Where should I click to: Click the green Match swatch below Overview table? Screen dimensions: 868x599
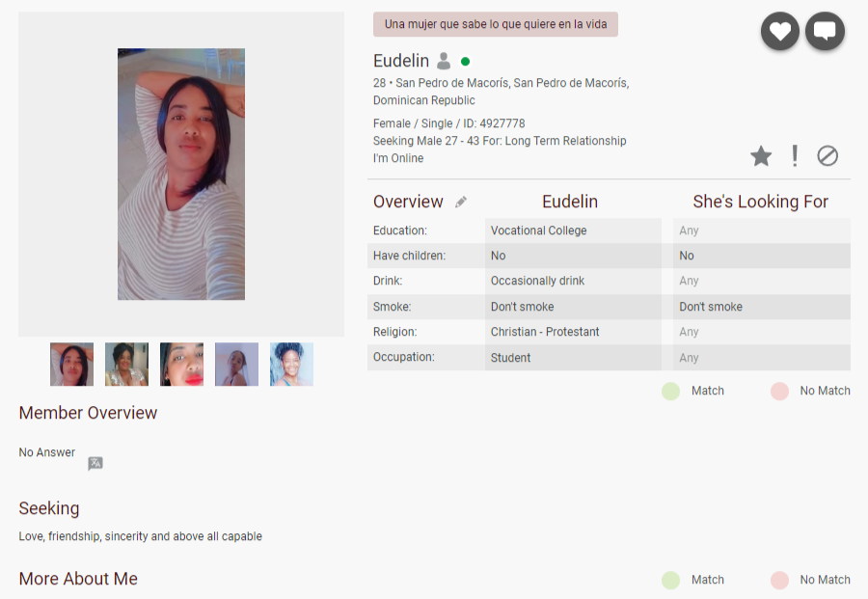pos(671,392)
